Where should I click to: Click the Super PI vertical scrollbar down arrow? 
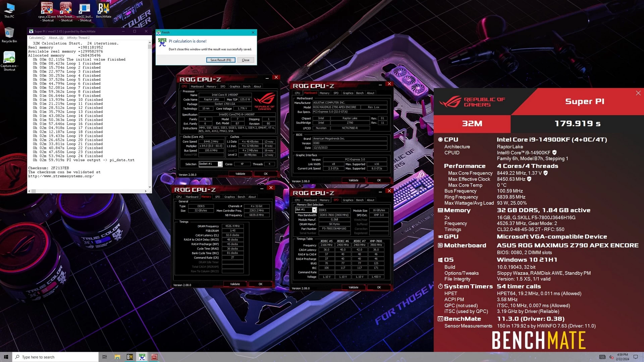150,187
